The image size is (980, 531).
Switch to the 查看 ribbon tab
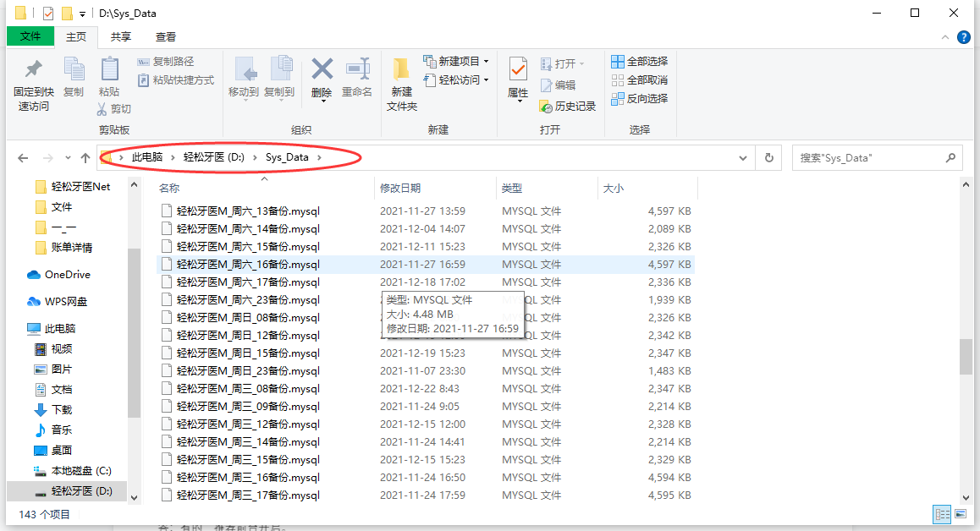(166, 37)
